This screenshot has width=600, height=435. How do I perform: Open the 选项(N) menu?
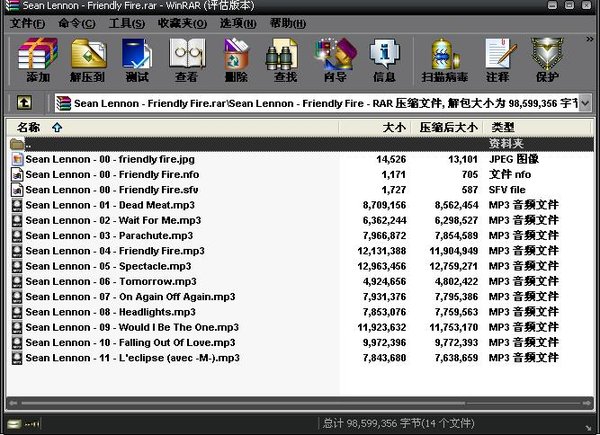point(238,23)
